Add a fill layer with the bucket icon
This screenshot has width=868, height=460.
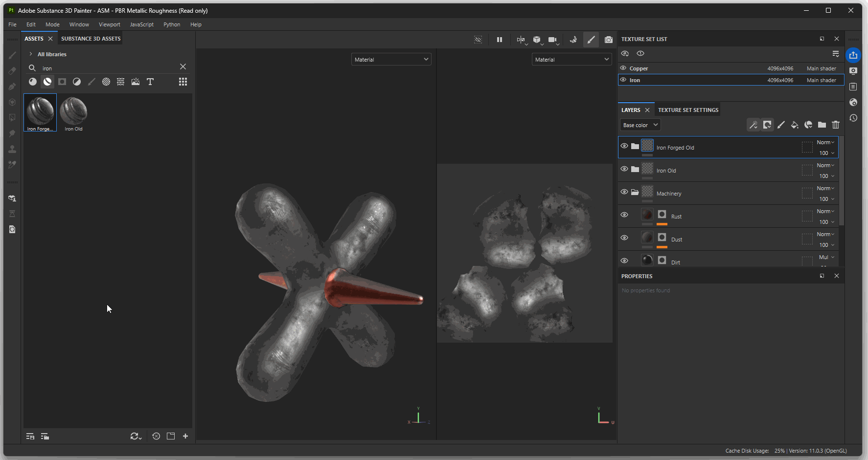coord(795,125)
